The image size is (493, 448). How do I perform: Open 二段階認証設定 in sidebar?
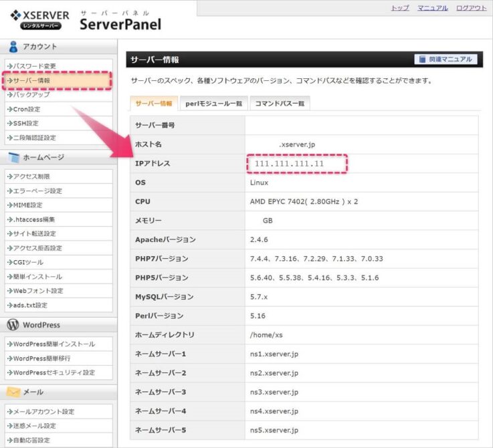[58, 138]
